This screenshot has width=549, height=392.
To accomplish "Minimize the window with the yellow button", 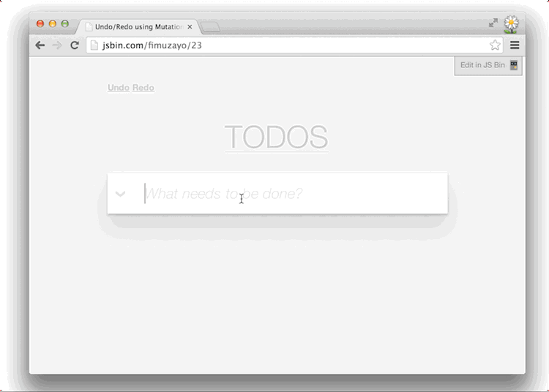I will [53, 24].
